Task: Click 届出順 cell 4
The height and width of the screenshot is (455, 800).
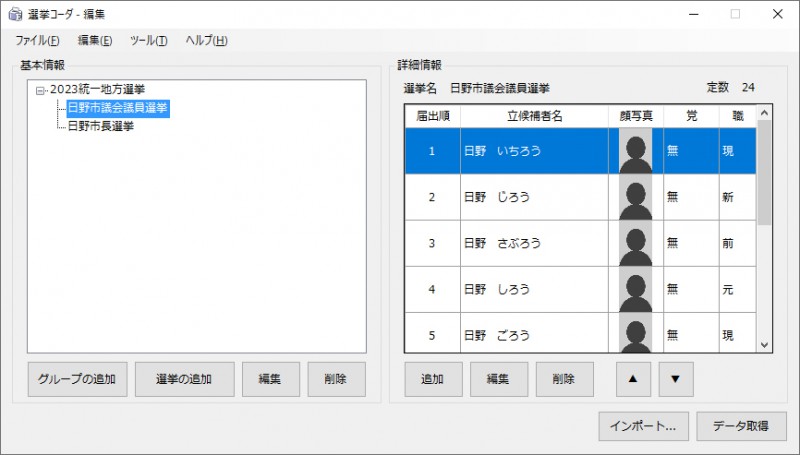Action: (432, 289)
